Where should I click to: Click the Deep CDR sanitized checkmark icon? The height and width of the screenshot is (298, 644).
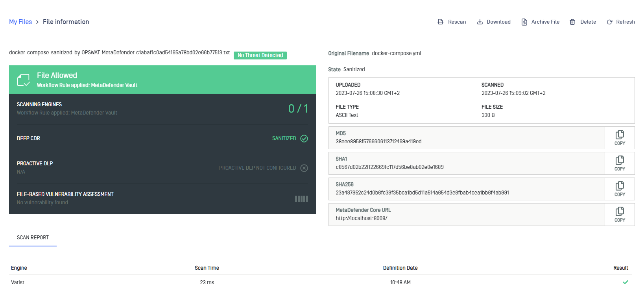[304, 139]
